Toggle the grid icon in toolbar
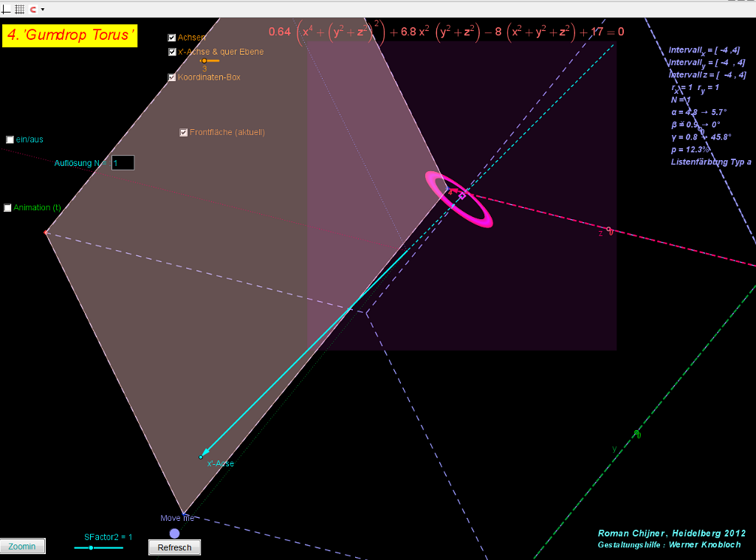The width and height of the screenshot is (756, 560). [x=19, y=9]
